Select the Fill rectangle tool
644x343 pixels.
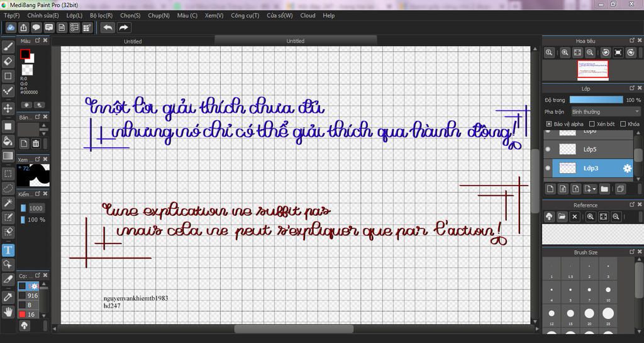(8, 127)
